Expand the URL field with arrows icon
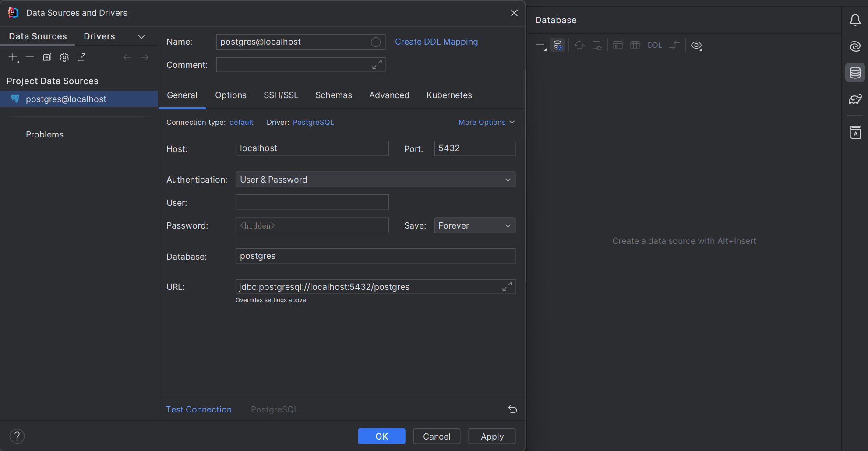 (507, 286)
